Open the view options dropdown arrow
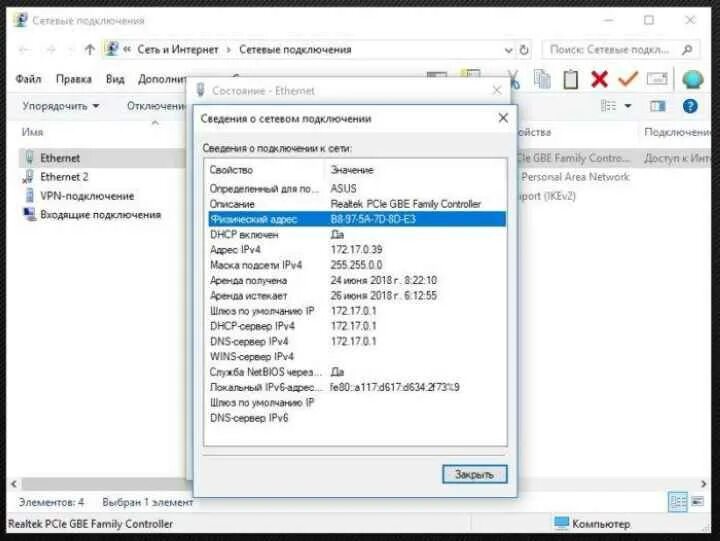Image resolution: width=720 pixels, height=541 pixels. click(628, 106)
